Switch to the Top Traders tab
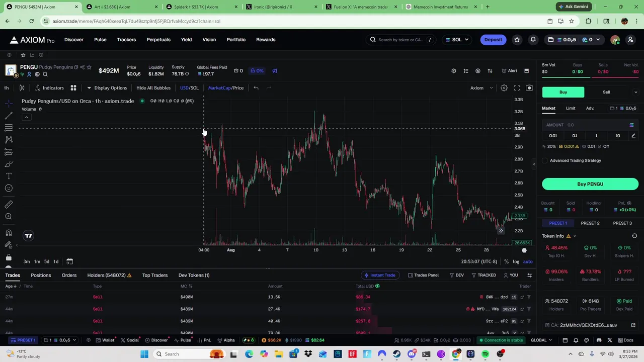This screenshot has width=644, height=362. click(154, 275)
